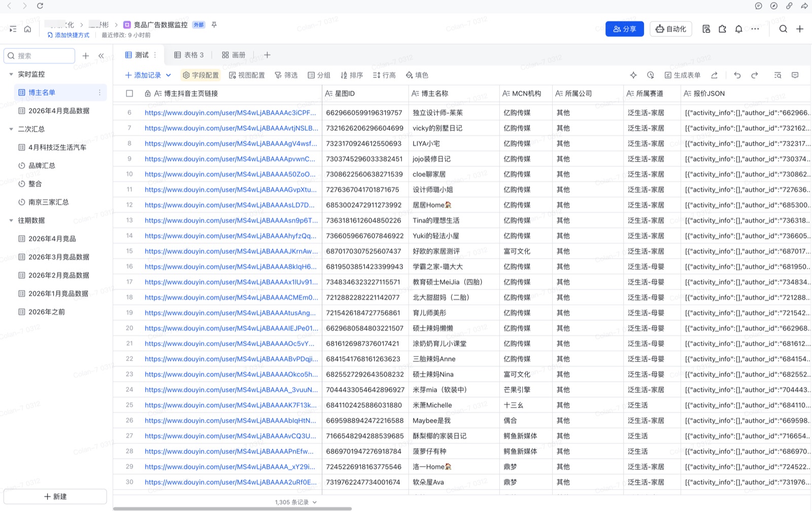Open the top bar search icon
812x511 pixels.
(x=783, y=29)
